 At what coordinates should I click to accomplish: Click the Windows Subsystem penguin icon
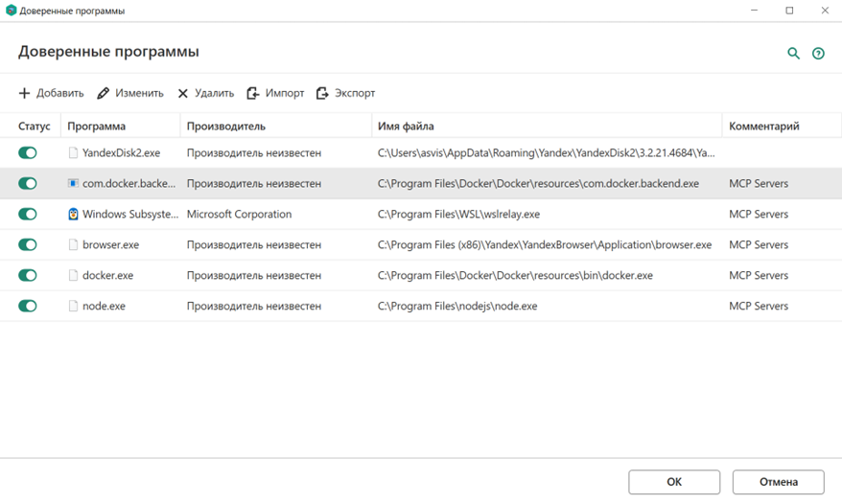74,215
